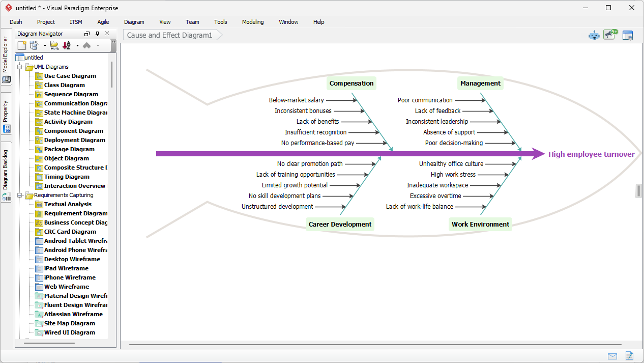Open the AI assistant robot icon

pyautogui.click(x=594, y=35)
